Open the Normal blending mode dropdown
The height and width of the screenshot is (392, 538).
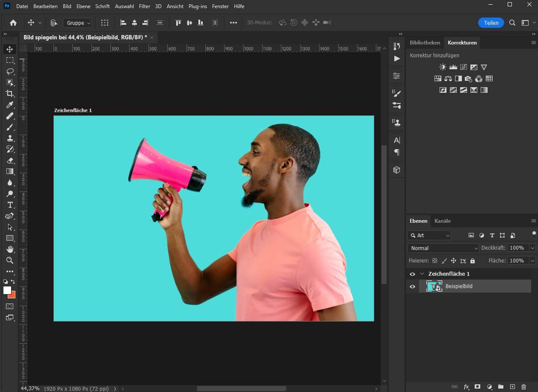pyautogui.click(x=443, y=248)
